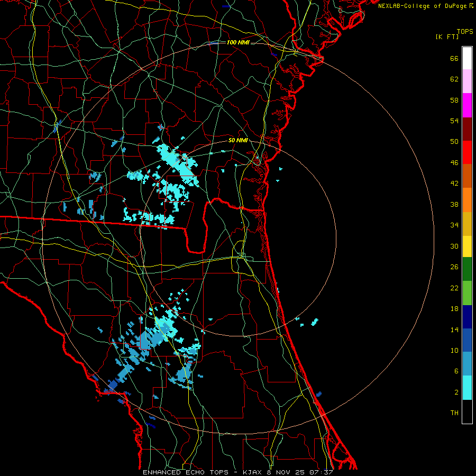Click the dark red (maroon) legend swatch

tap(467, 129)
